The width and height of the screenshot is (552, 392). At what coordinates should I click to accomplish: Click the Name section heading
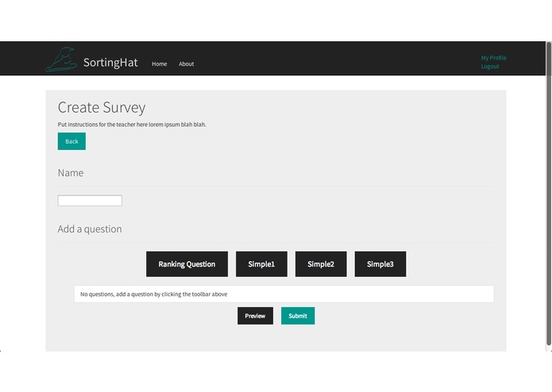point(71,173)
